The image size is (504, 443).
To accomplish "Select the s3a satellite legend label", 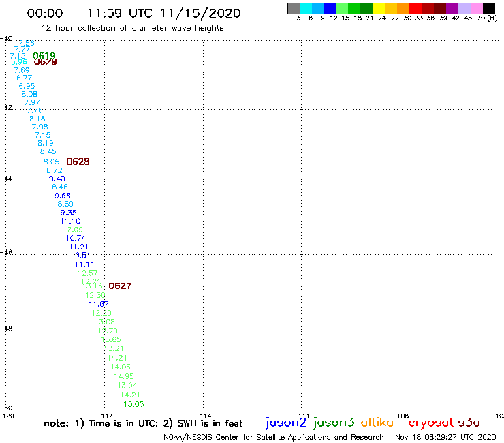I will (x=469, y=423).
